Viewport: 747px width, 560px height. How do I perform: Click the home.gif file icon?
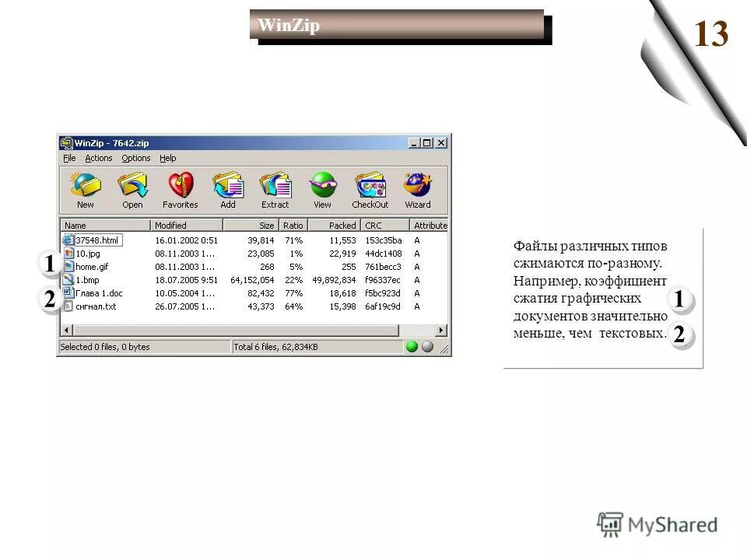click(68, 267)
